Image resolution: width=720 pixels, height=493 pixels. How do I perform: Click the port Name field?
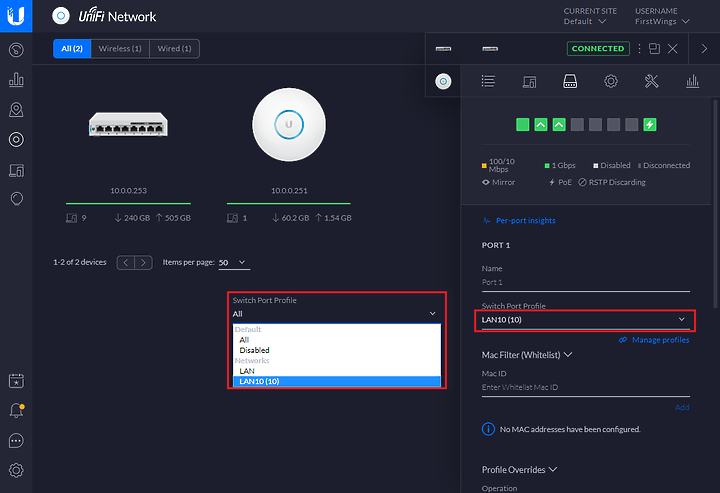pos(585,282)
